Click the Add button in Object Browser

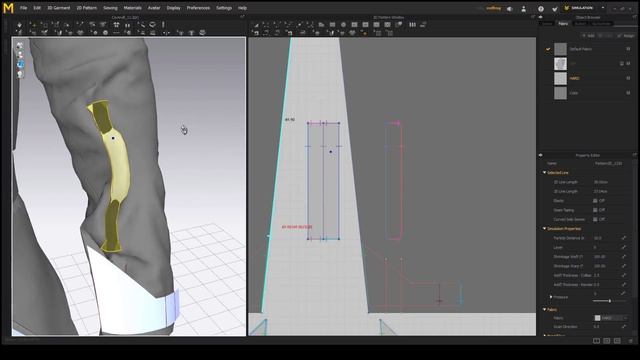[x=589, y=36]
